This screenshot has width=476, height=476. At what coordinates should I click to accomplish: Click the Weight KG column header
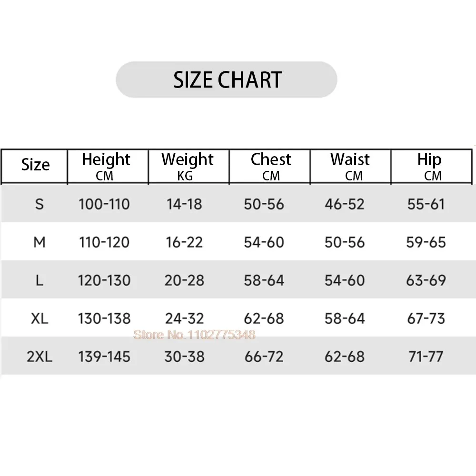[x=189, y=166]
